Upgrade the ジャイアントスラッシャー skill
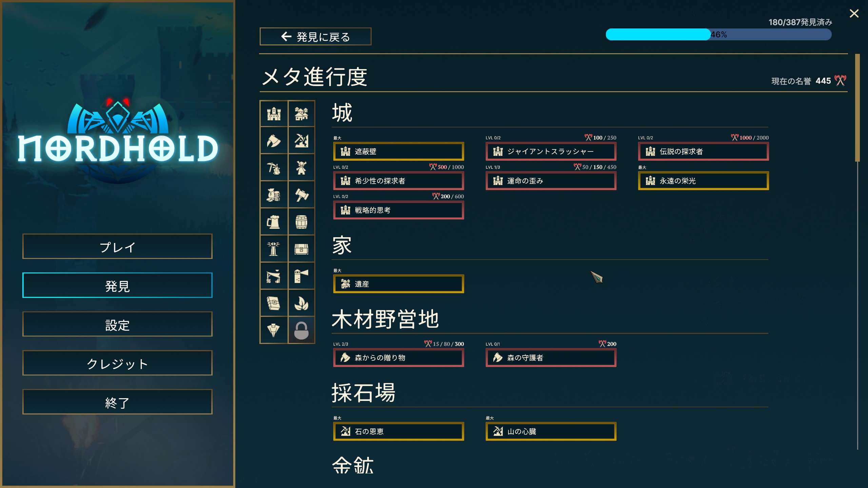The image size is (868, 488). tap(551, 151)
